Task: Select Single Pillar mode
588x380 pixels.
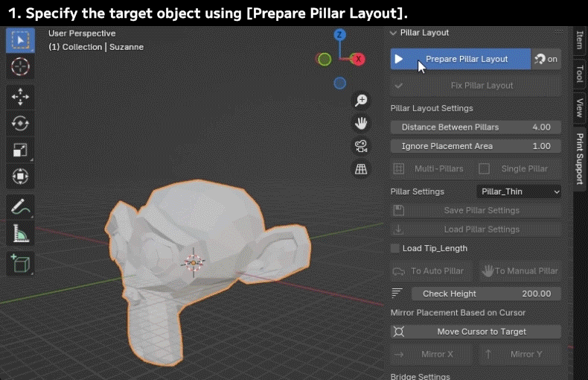Action: tap(518, 169)
